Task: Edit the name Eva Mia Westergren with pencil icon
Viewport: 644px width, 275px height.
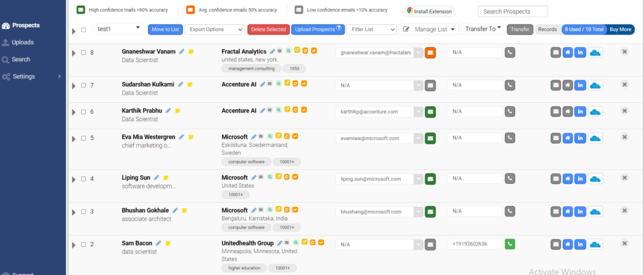Action: click(181, 137)
